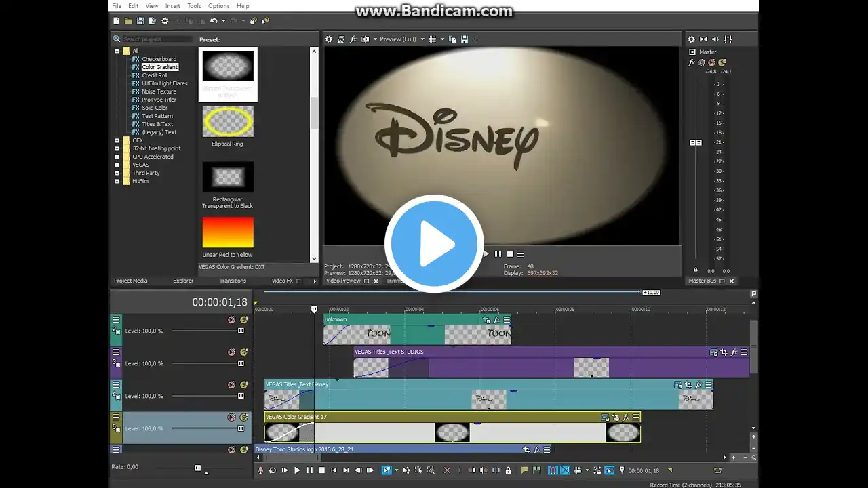
Task: Click Go to Start in the transport bar
Action: (334, 470)
